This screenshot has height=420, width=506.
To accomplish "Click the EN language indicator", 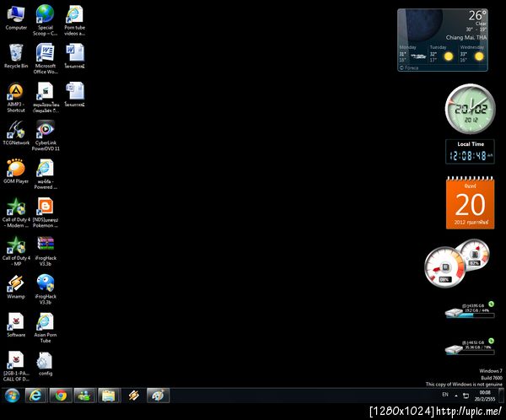I will (x=445, y=395).
